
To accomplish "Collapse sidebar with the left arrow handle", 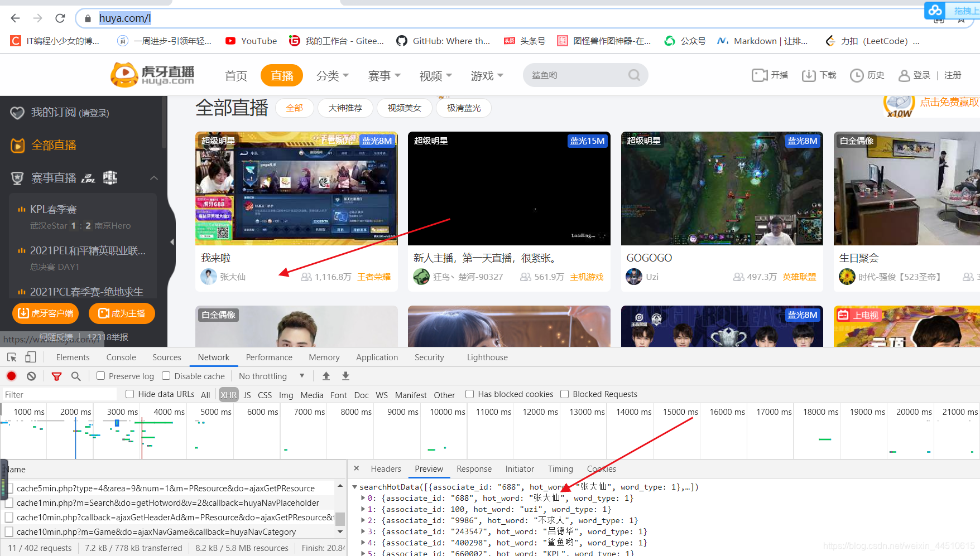I will (x=172, y=242).
